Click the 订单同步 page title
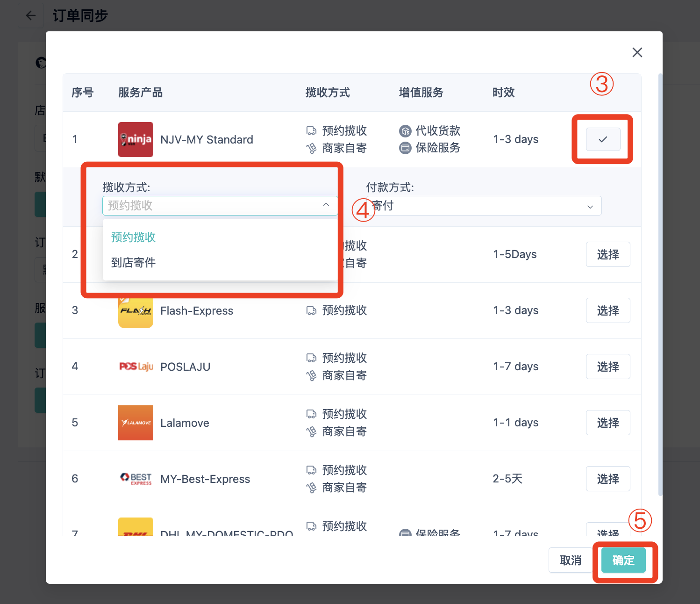 click(x=80, y=15)
